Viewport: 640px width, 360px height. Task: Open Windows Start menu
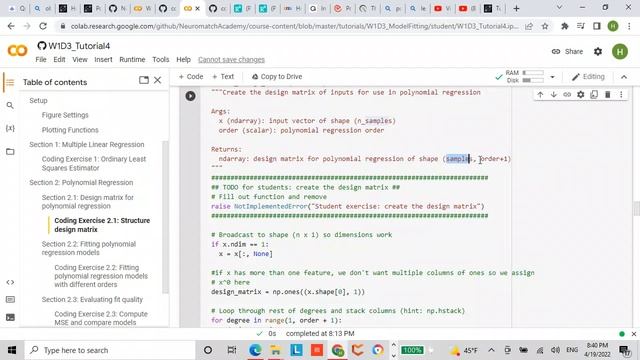(12, 350)
